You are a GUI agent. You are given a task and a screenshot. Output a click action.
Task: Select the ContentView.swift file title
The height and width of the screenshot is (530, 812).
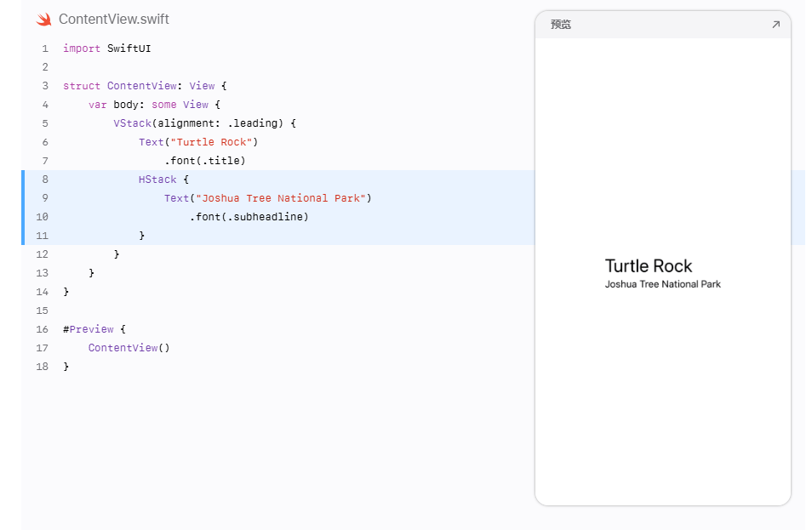[114, 20]
